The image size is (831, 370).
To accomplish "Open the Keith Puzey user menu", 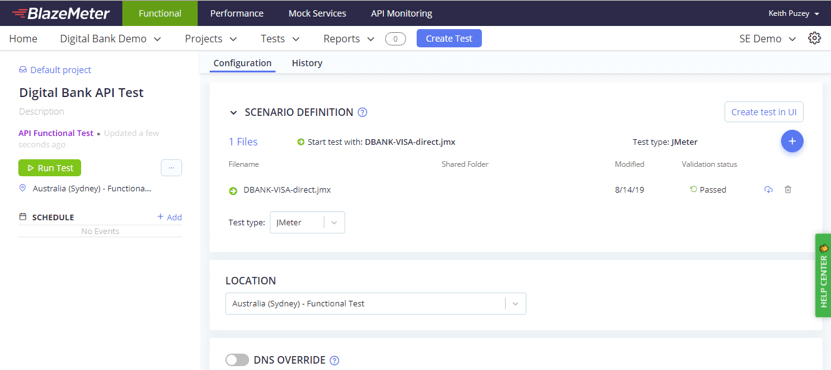I will (x=793, y=13).
